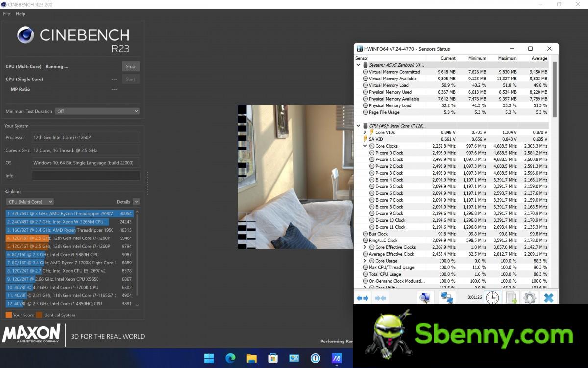Image resolution: width=588 pixels, height=368 pixels.
Task: Click the Maximum column header in HWiNFO
Action: pos(507,58)
